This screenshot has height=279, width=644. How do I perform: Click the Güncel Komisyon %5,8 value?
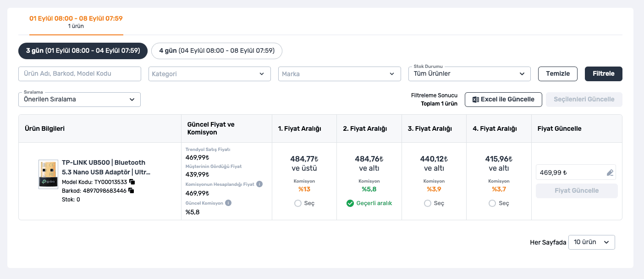(193, 212)
